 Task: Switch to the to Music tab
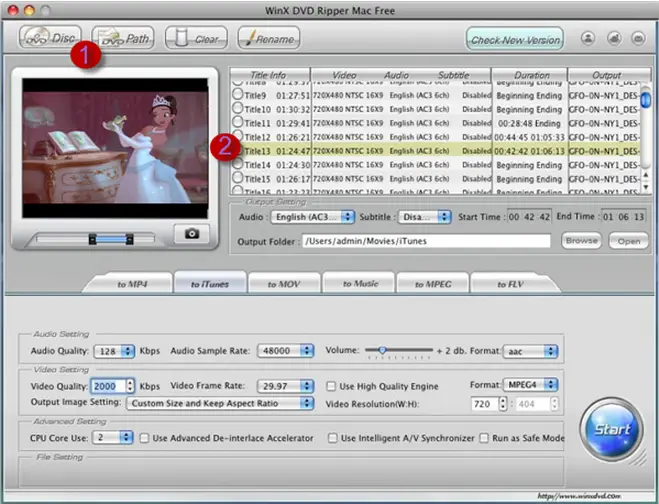(360, 284)
